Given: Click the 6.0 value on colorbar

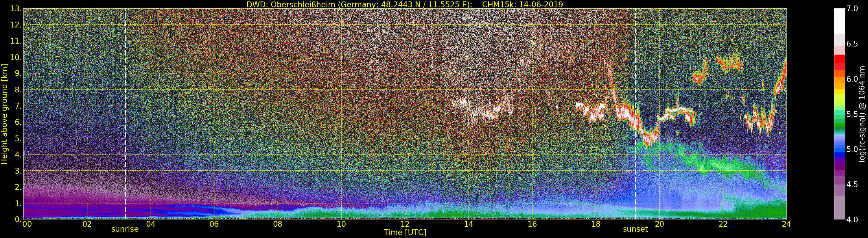Looking at the screenshot, I should point(852,79).
